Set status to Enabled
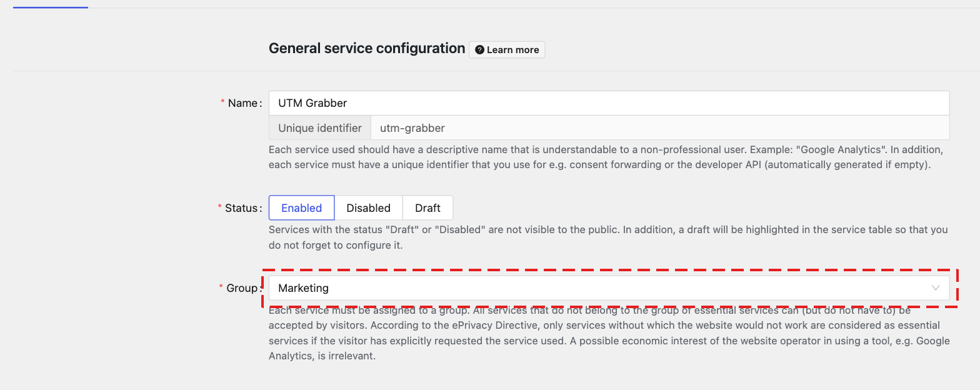980x390 pixels. (x=301, y=208)
